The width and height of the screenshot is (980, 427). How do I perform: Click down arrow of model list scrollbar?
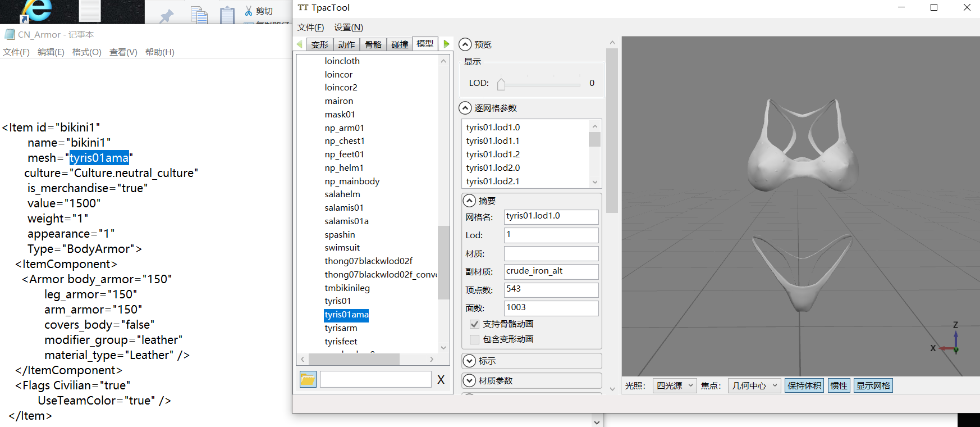443,348
